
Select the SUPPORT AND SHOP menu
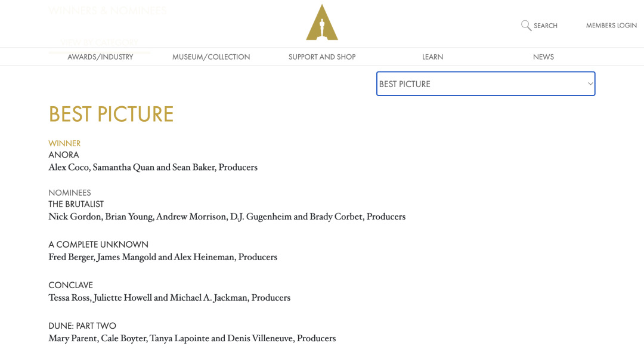pyautogui.click(x=322, y=57)
